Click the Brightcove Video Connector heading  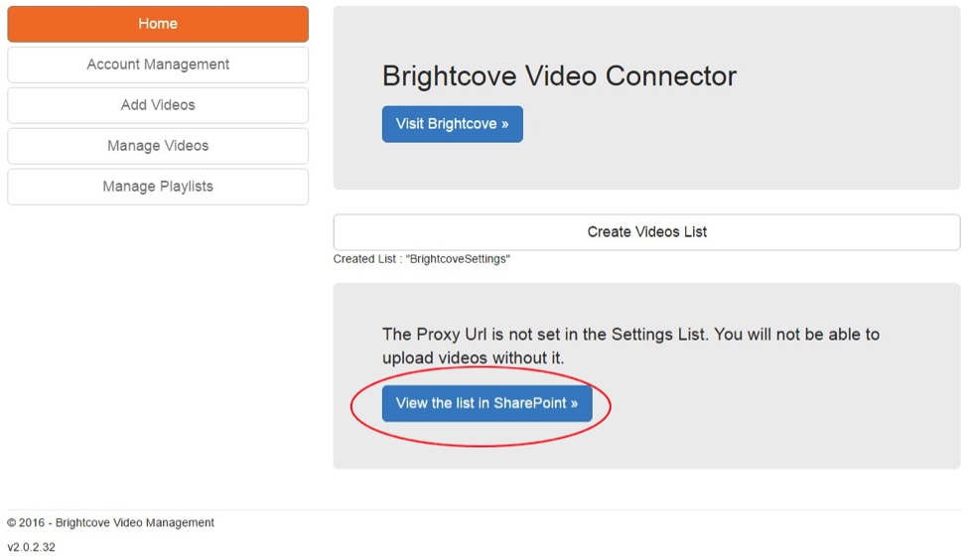pos(559,76)
